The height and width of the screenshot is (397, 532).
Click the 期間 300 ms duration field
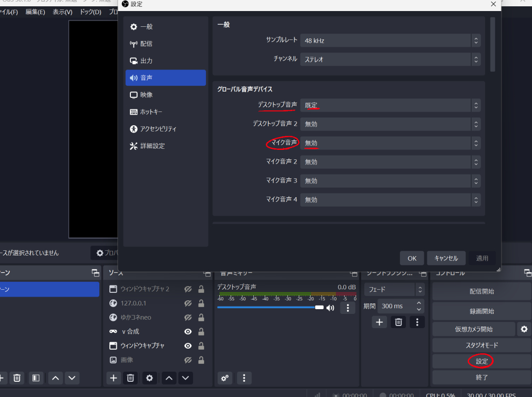(401, 306)
